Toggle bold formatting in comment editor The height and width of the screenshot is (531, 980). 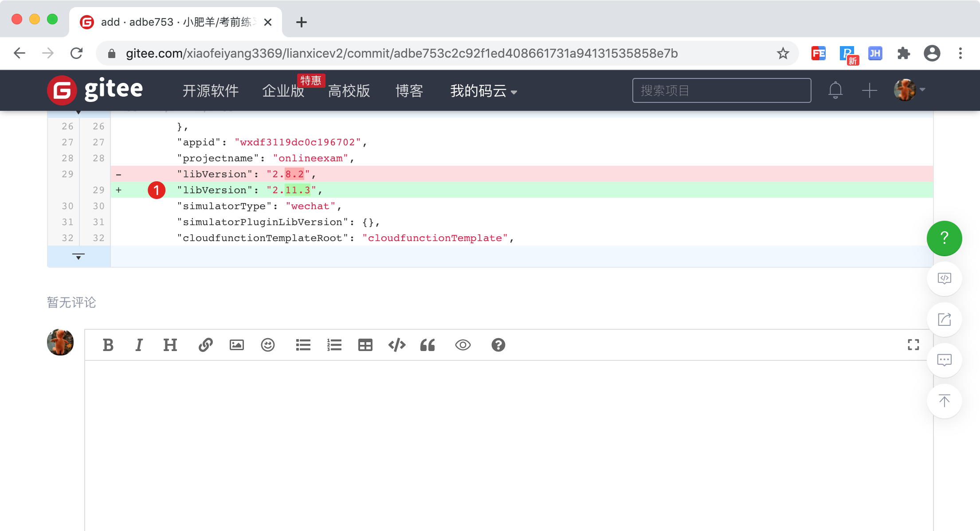point(108,345)
